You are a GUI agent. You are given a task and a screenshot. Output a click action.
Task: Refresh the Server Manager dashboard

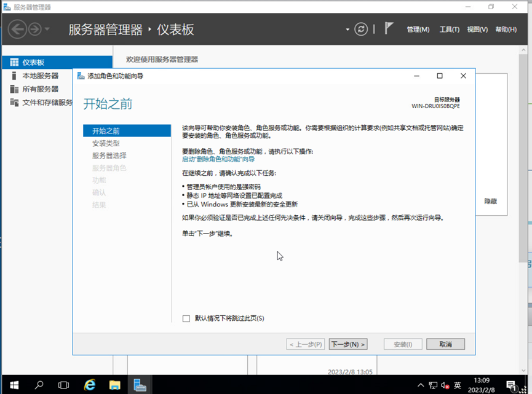(x=361, y=29)
